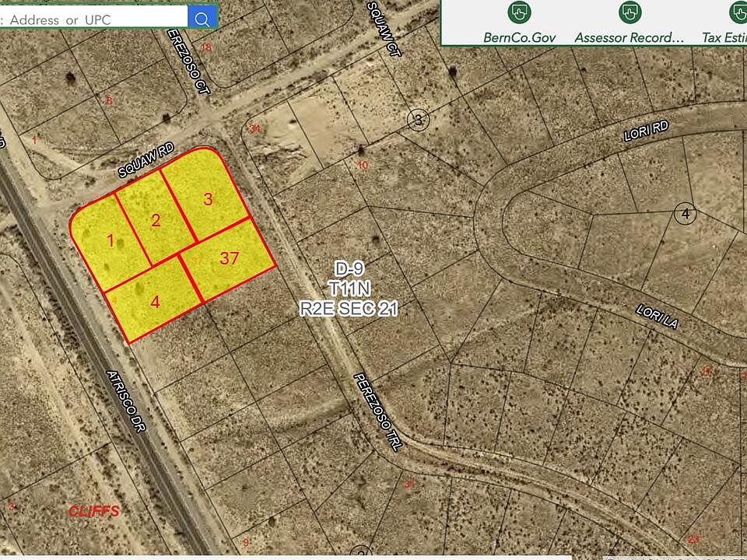Image resolution: width=747 pixels, height=560 pixels.
Task: Focus the Address or UPC search field
Action: (x=93, y=19)
